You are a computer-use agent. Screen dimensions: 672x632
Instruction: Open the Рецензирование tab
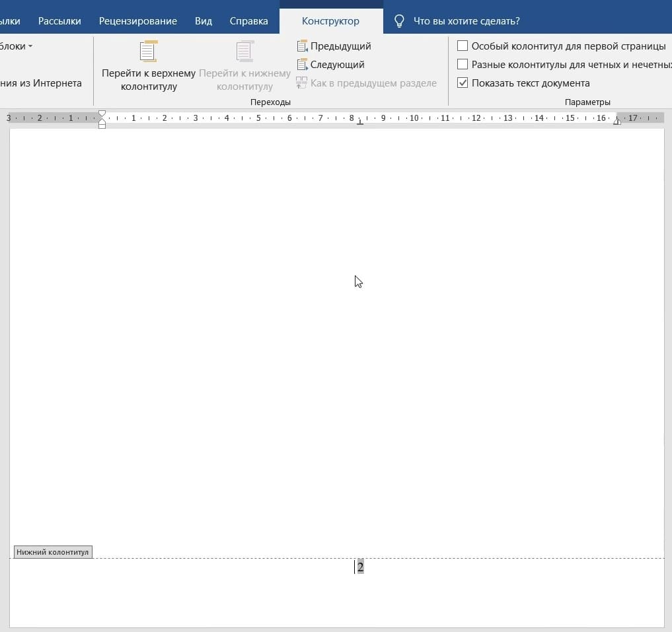coord(138,21)
